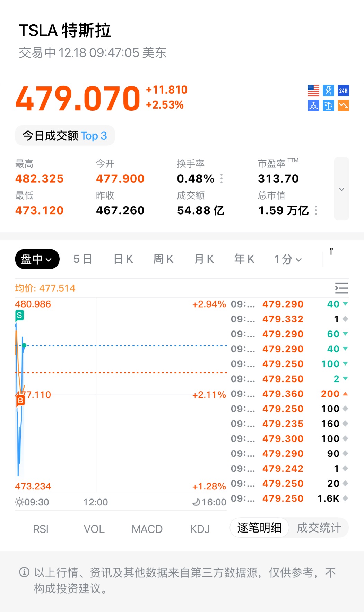Select the 日K chart tab

pyautogui.click(x=123, y=259)
